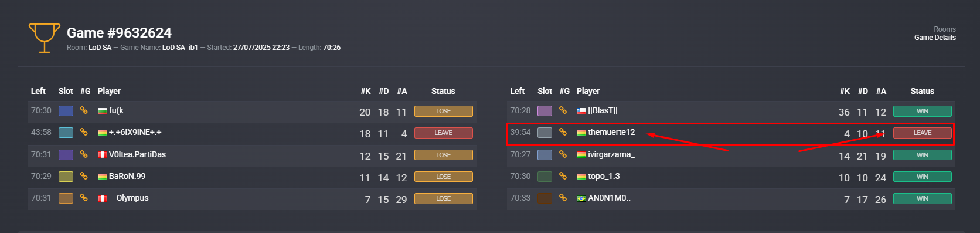Click the link icon in themuerte12 row
Viewport: 980px width, 233px height.
coord(563,132)
